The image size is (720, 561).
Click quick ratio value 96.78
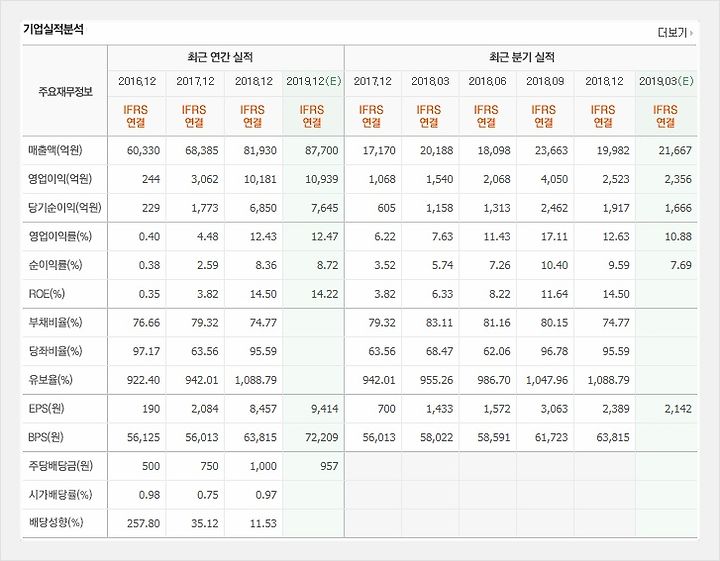coord(554,352)
